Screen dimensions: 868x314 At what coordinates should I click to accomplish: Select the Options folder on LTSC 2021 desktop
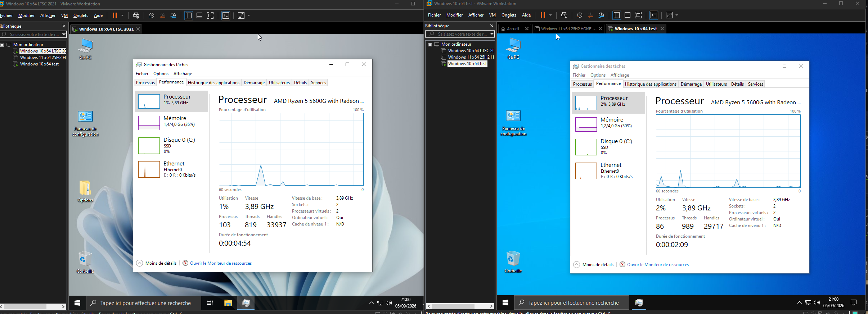pyautogui.click(x=85, y=191)
